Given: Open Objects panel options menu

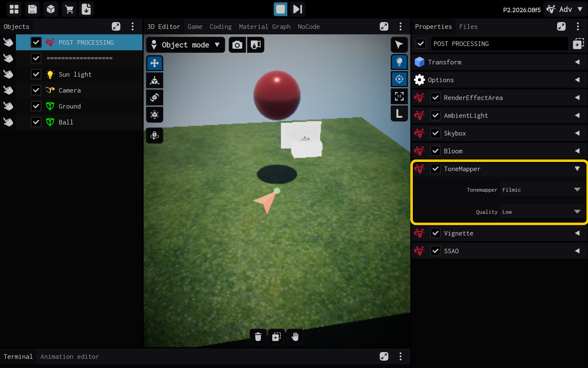Looking at the screenshot, I should pos(133,26).
